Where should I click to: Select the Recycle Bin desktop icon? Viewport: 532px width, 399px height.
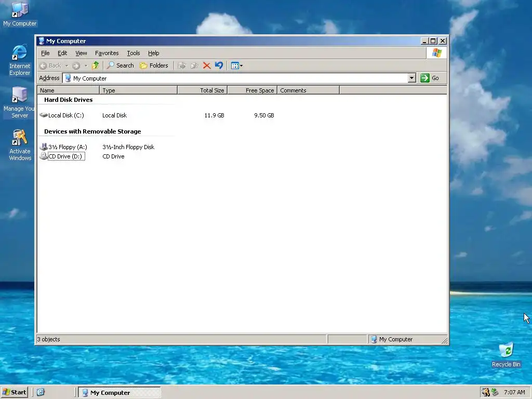click(x=506, y=355)
